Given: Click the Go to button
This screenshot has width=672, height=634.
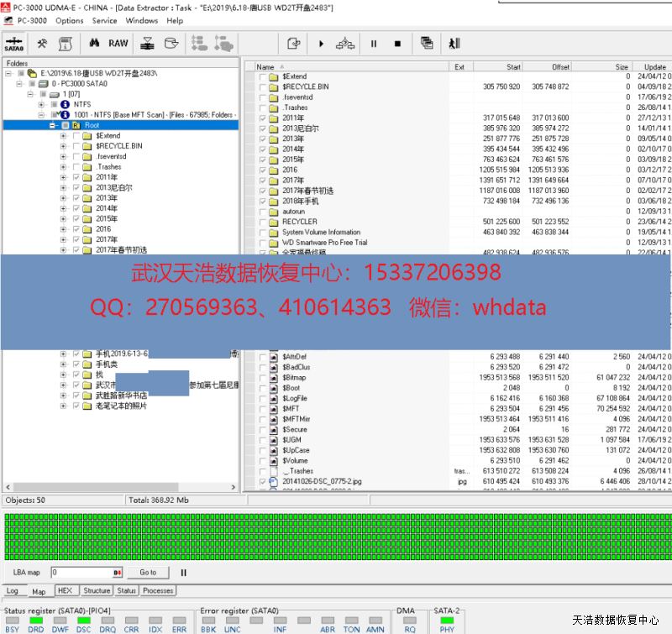Looking at the screenshot, I should click(x=148, y=573).
